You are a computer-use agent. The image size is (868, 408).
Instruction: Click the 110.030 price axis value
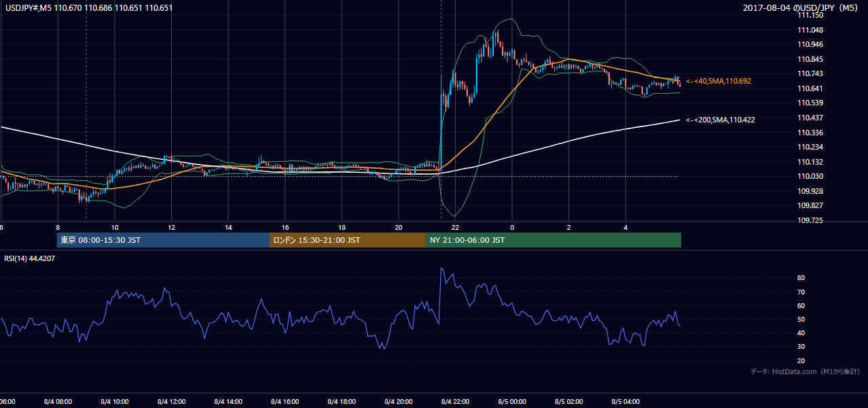(x=810, y=176)
